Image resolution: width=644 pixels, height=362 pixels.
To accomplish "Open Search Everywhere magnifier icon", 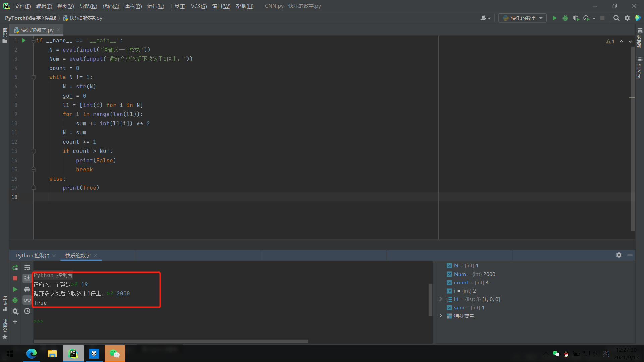I will click(616, 18).
